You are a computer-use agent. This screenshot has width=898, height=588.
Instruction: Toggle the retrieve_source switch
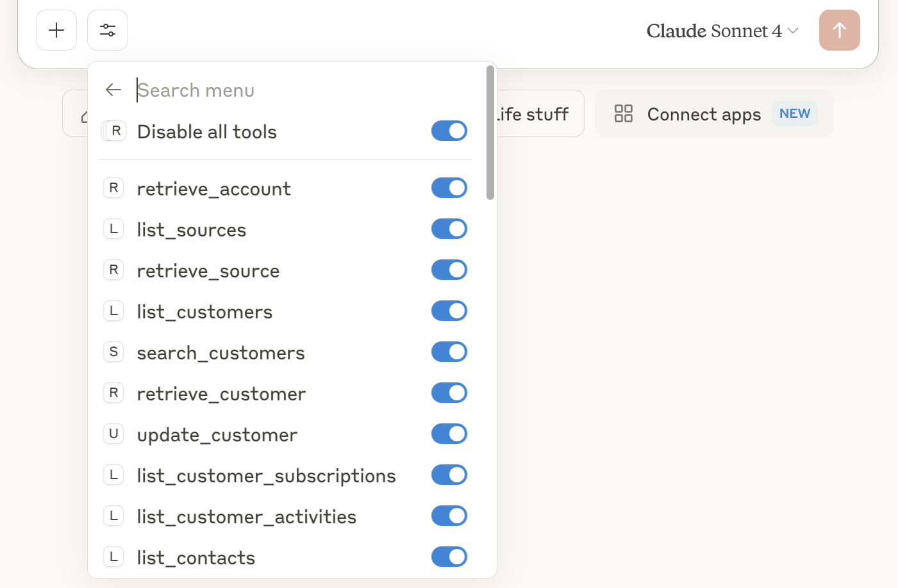click(449, 270)
